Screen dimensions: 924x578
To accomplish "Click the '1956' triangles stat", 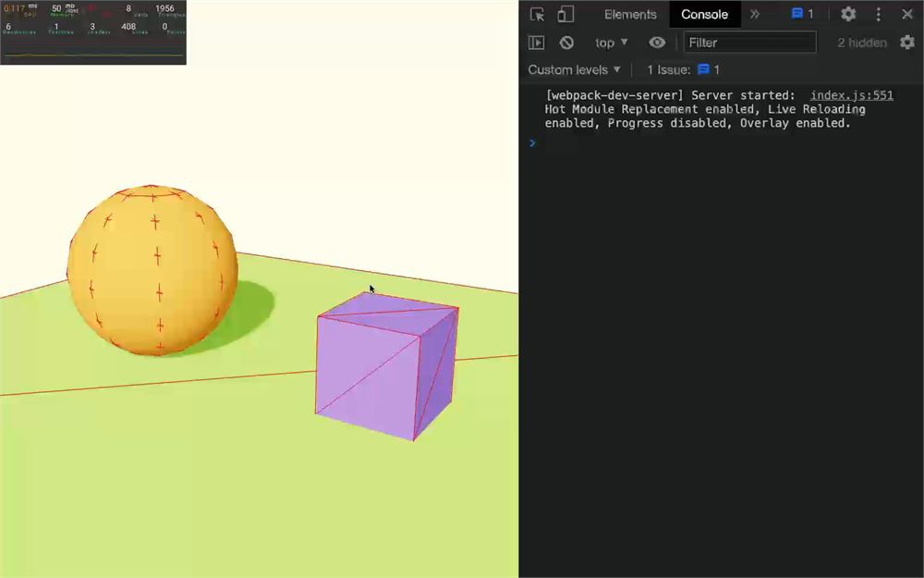I will (165, 9).
